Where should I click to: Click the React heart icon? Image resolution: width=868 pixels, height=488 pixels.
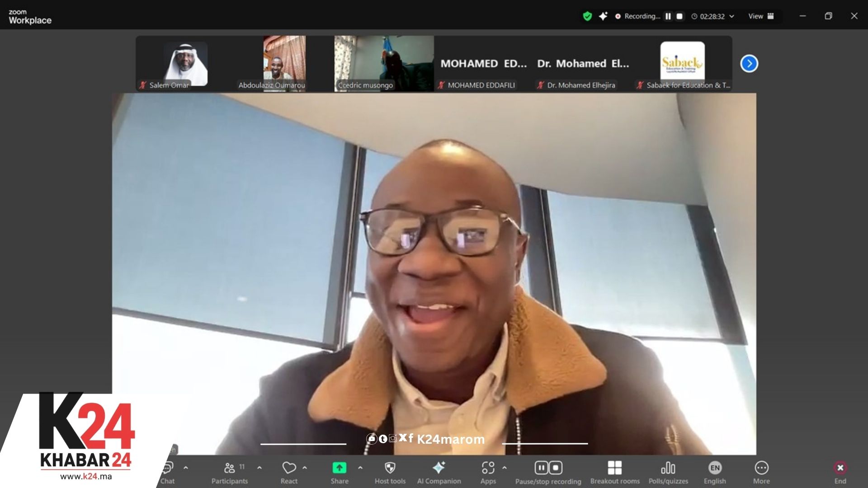pos(289,468)
